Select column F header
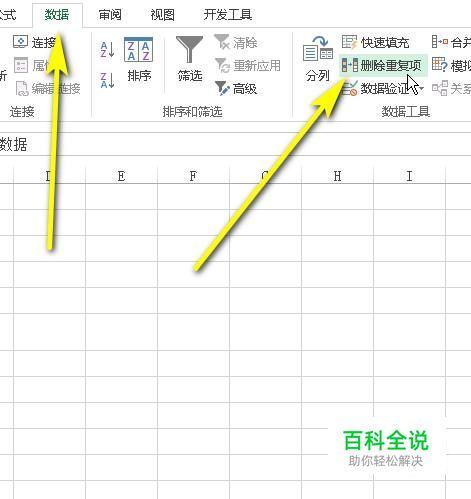This screenshot has height=499, width=471. tap(193, 176)
